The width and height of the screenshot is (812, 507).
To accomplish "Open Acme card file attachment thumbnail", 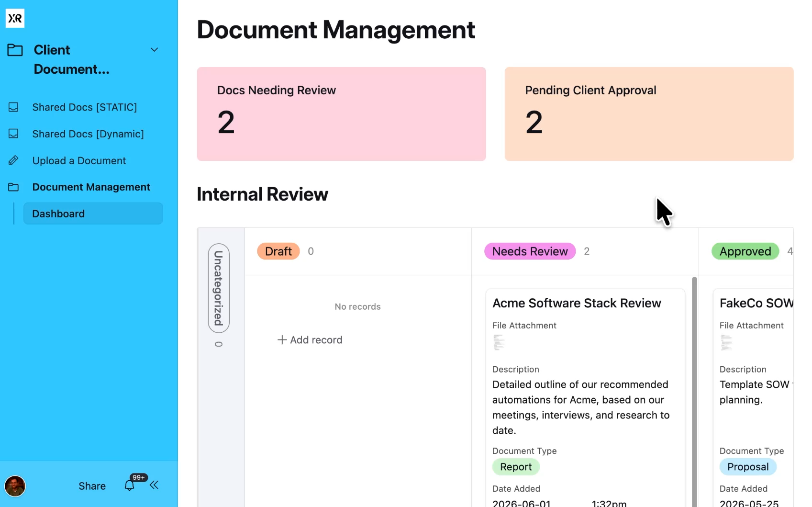I will click(x=499, y=342).
